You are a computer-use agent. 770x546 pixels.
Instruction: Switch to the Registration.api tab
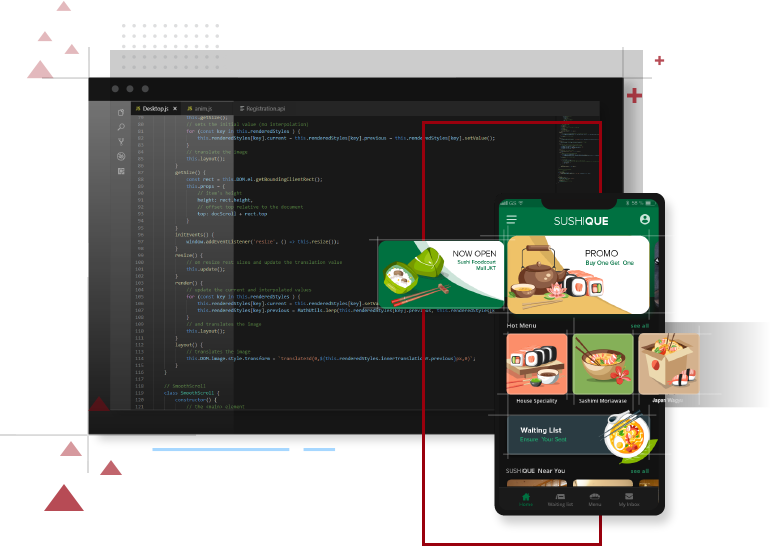coord(262,108)
